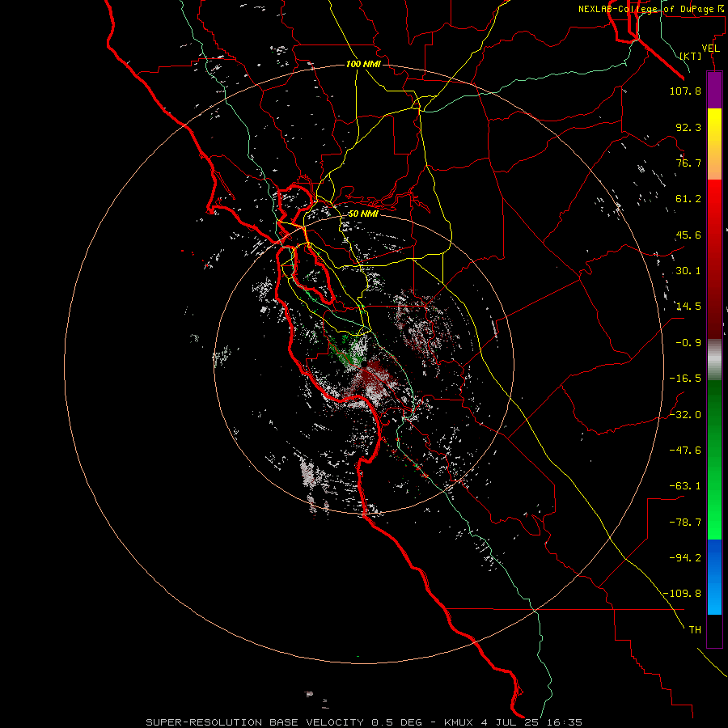This screenshot has width=728, height=728.
Task: Click the dark red outbound velocity patch near radar
Action: (x=375, y=377)
